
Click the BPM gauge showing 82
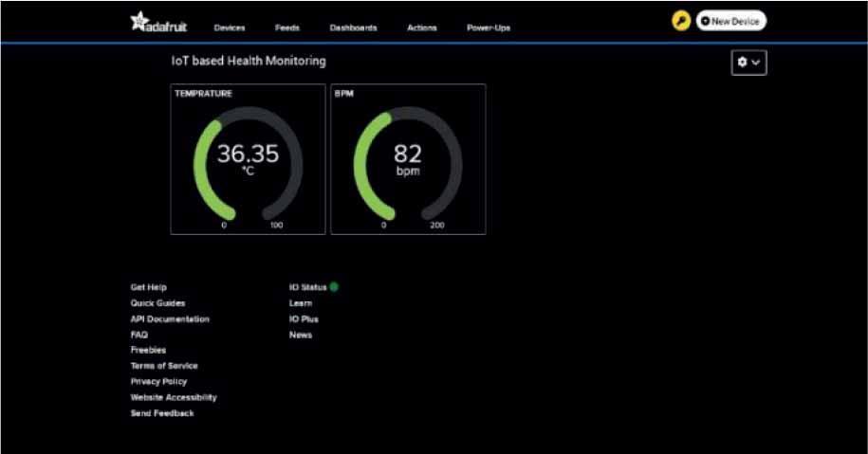click(x=408, y=159)
